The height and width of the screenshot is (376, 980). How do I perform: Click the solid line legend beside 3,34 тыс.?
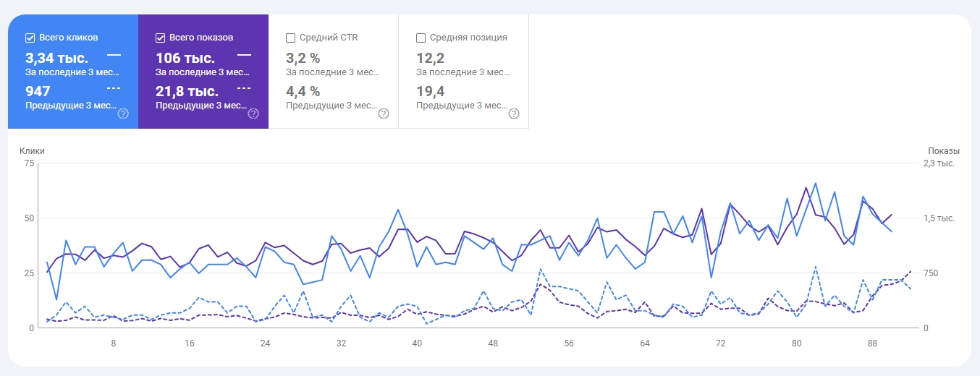(114, 55)
